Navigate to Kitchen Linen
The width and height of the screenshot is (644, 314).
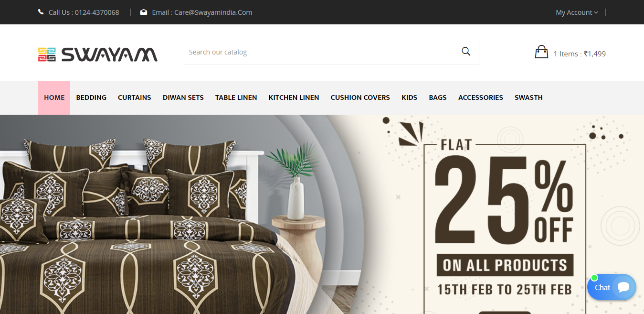coord(294,97)
